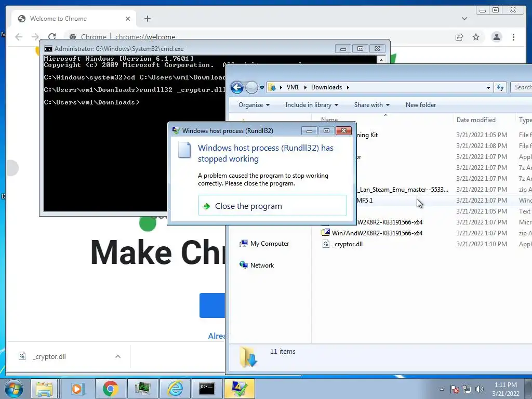
Task: Open recent locations dropdown beside Explorer nav arrows
Action: [262, 87]
